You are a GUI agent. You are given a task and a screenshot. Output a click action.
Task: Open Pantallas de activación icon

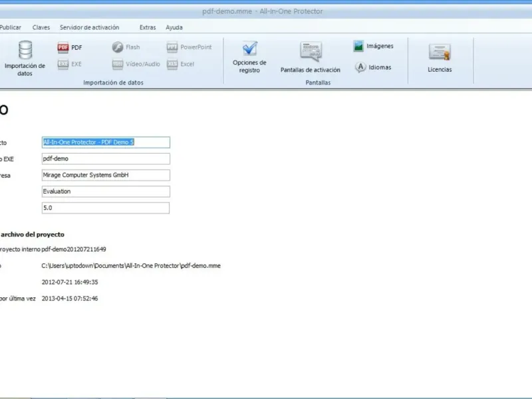click(x=311, y=52)
